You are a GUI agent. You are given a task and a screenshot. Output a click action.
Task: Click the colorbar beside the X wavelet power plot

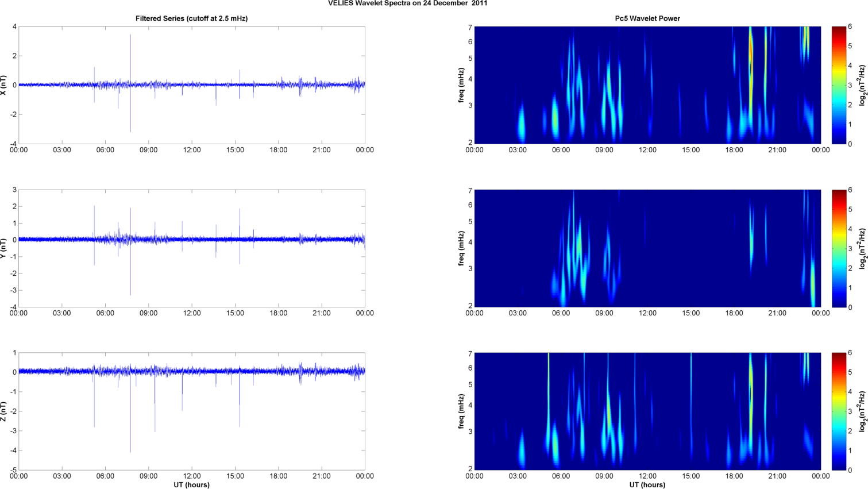coord(839,85)
